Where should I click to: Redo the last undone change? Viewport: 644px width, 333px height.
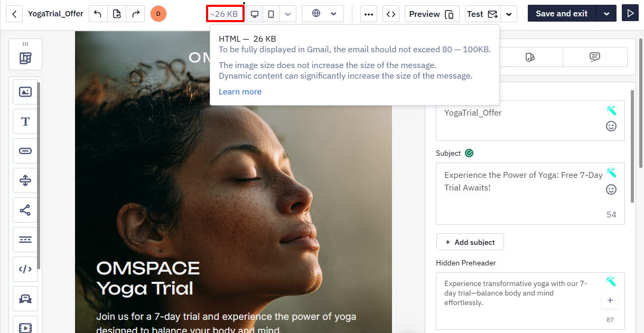pyautogui.click(x=135, y=14)
